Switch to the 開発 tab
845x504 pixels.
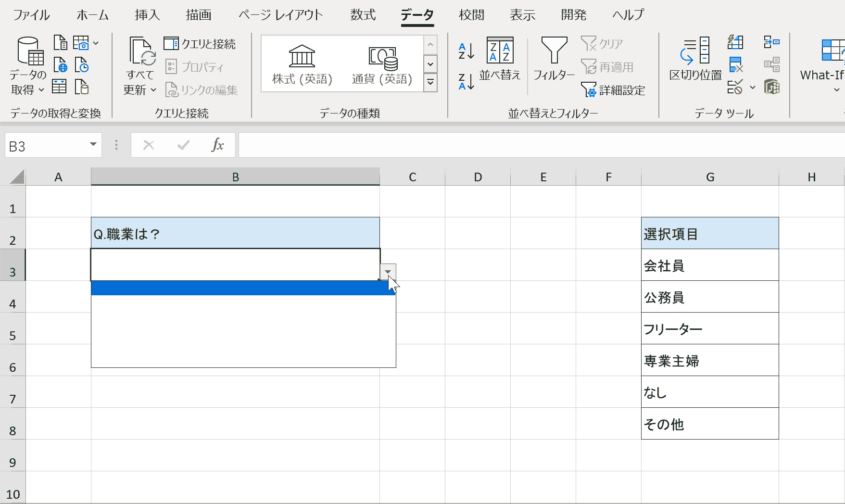574,15
